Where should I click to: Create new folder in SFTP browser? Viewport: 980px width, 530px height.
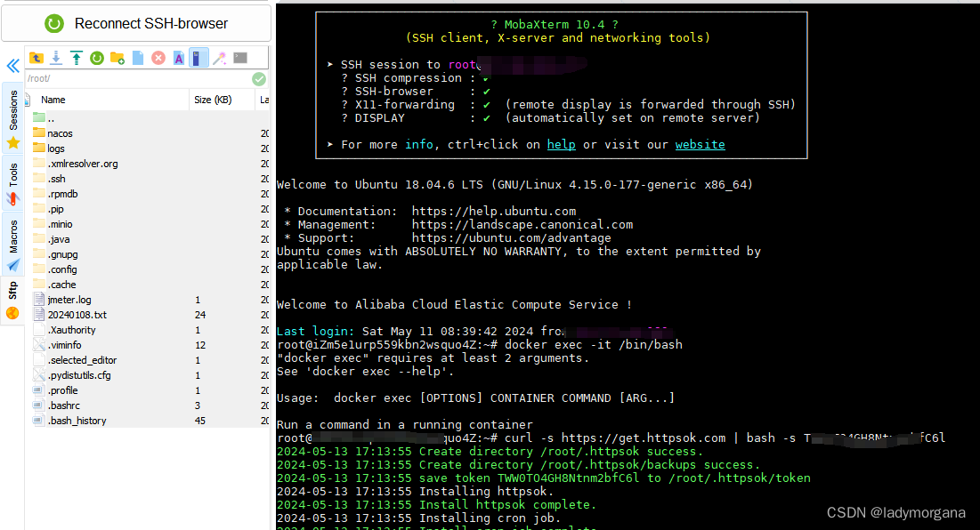click(x=117, y=58)
